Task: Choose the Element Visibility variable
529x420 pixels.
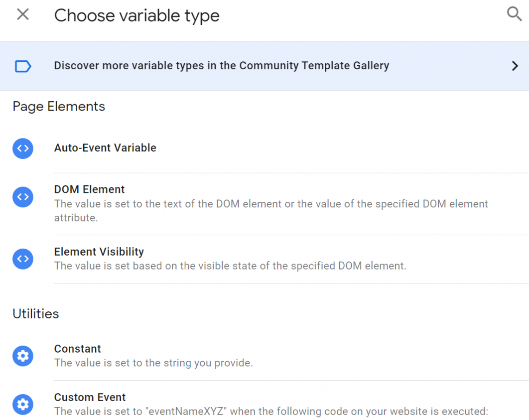Action: tap(99, 252)
